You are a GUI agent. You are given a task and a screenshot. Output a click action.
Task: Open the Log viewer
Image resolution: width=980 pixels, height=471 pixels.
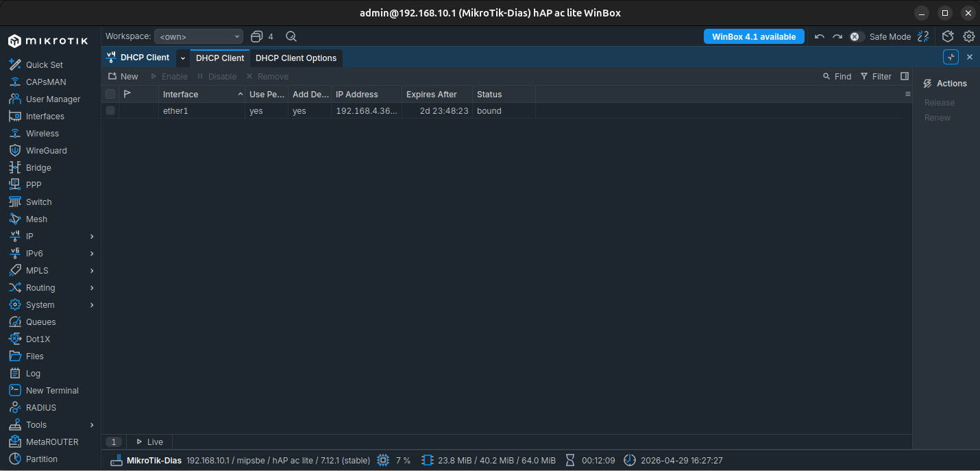(33, 373)
